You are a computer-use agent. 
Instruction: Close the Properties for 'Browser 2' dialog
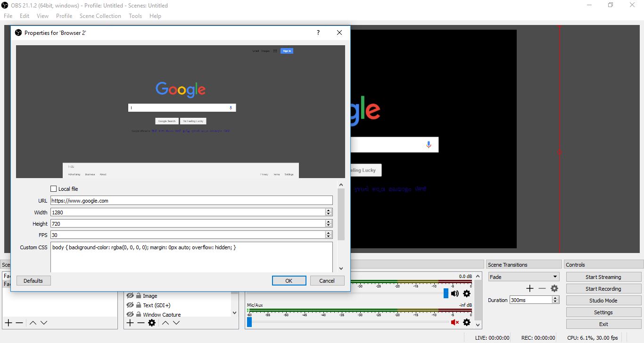tap(339, 33)
